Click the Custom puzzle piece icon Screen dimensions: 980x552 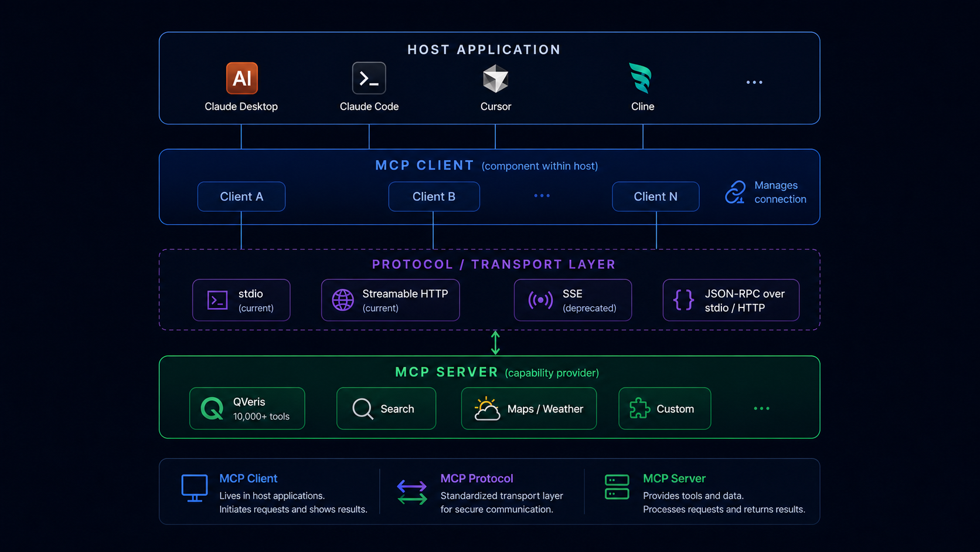639,408
